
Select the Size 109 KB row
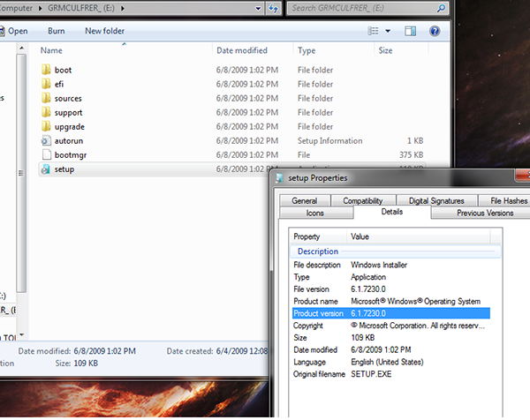pyautogui.click(x=391, y=338)
